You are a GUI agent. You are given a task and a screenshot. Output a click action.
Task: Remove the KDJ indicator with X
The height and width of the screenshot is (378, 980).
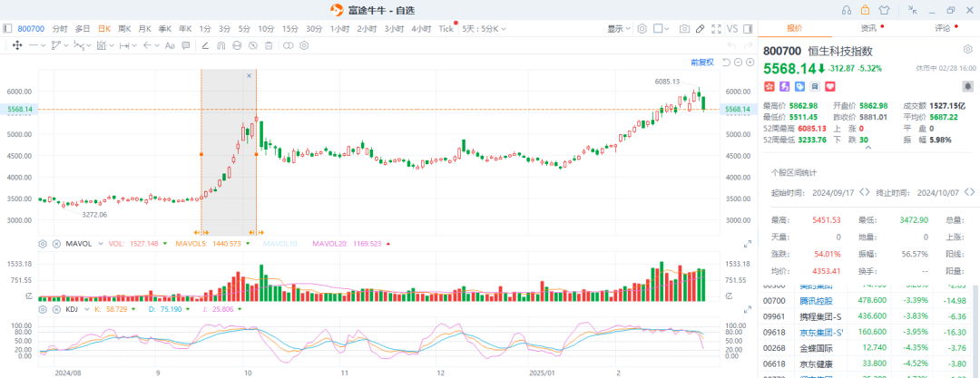pos(56,309)
